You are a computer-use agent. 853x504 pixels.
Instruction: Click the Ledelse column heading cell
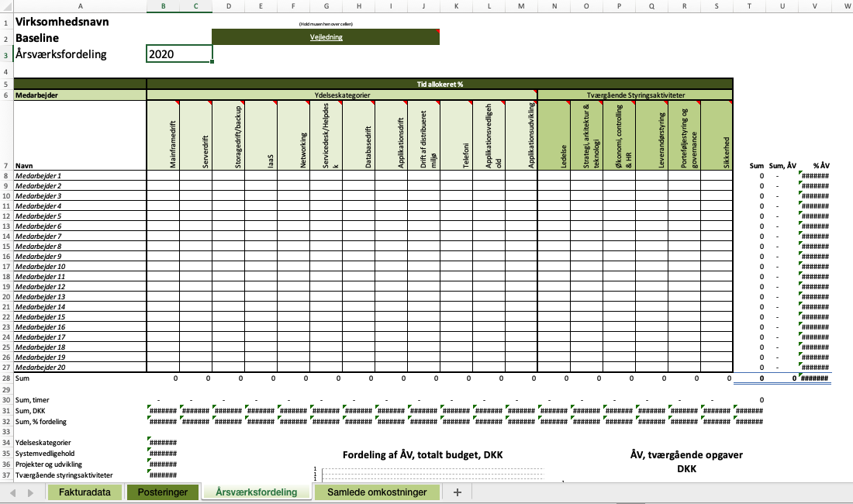pos(554,136)
